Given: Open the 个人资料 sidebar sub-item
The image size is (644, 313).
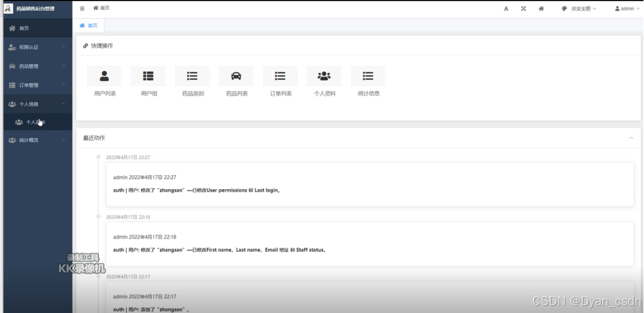Looking at the screenshot, I should click(38, 122).
